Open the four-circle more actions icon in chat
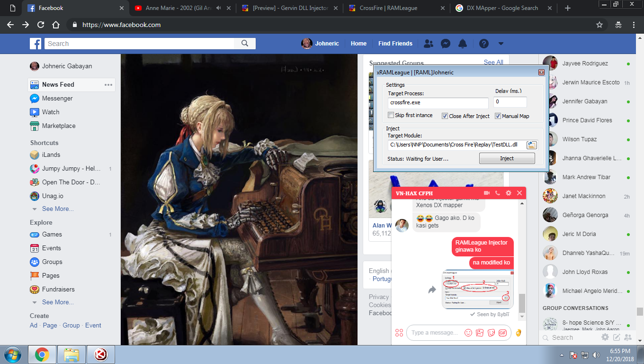The image size is (644, 364). pos(399,333)
